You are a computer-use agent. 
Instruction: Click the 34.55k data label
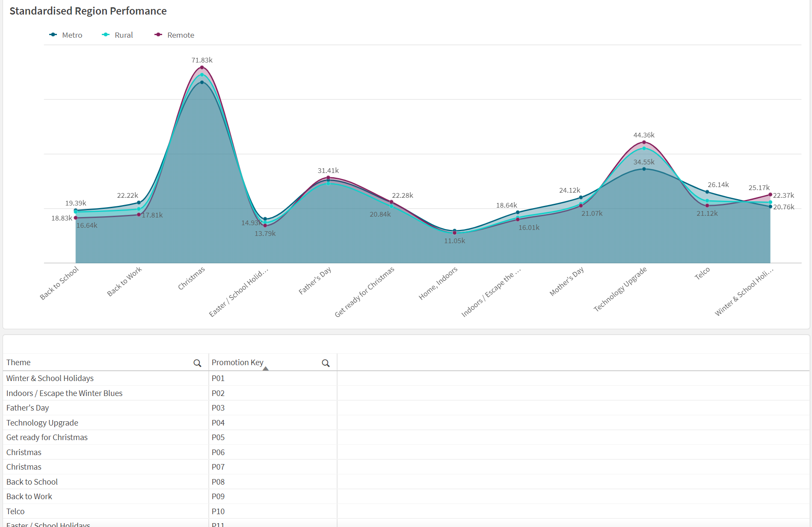644,162
